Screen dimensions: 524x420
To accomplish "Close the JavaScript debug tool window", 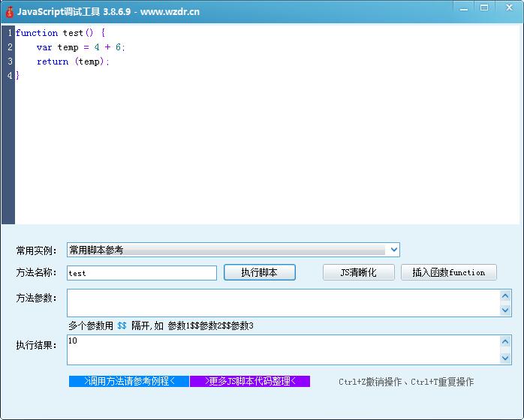I will point(507,7).
